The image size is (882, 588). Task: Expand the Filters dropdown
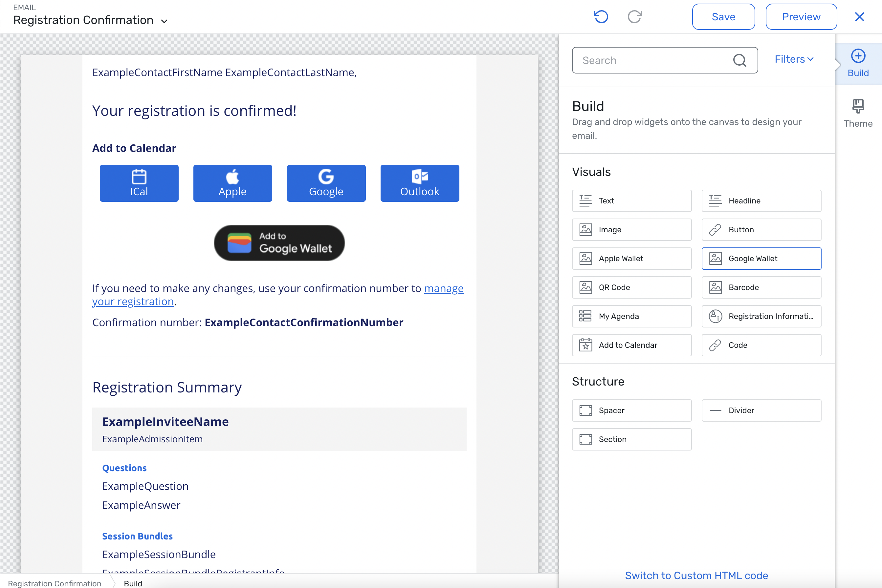tap(794, 59)
